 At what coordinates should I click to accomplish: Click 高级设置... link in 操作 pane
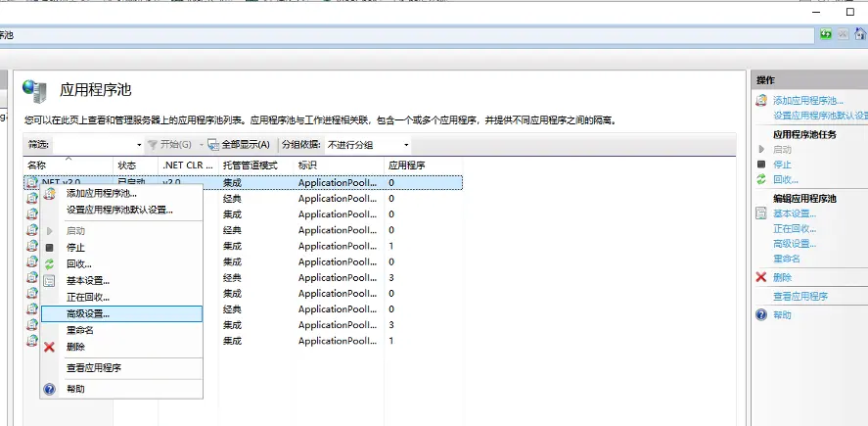(795, 243)
